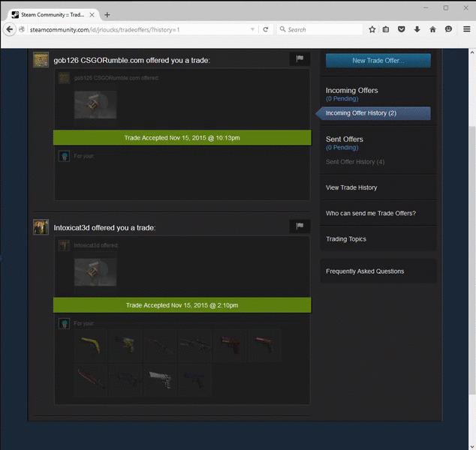Open the chat smiley icon in the toolbar

[x=448, y=29]
